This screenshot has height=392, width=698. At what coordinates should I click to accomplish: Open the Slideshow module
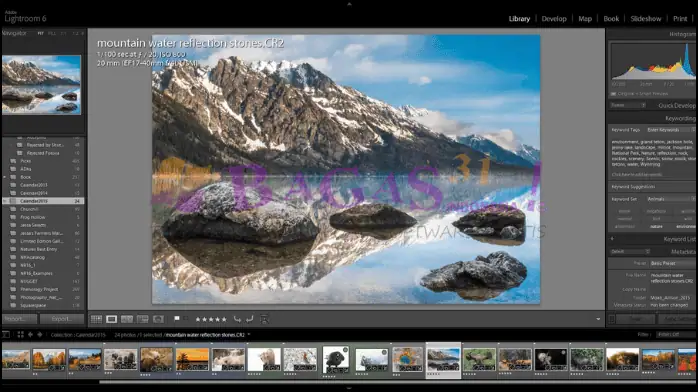645,19
